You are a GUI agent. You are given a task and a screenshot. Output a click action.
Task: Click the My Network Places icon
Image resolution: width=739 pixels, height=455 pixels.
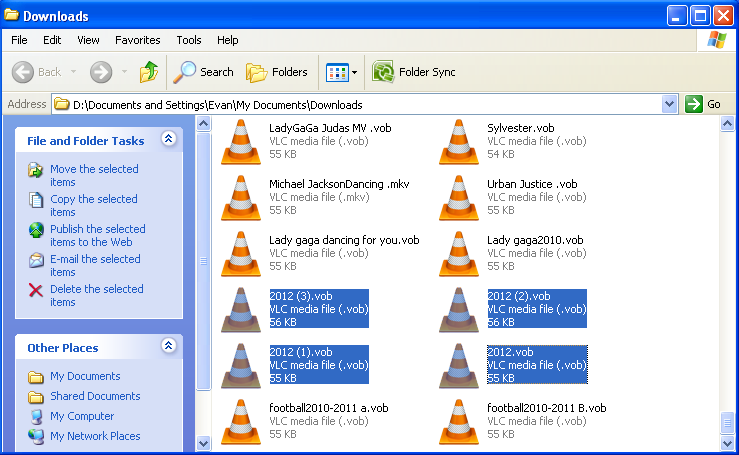36,437
